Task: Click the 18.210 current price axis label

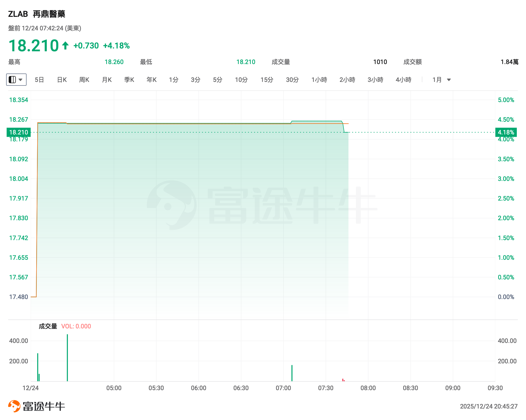Action: click(x=19, y=132)
